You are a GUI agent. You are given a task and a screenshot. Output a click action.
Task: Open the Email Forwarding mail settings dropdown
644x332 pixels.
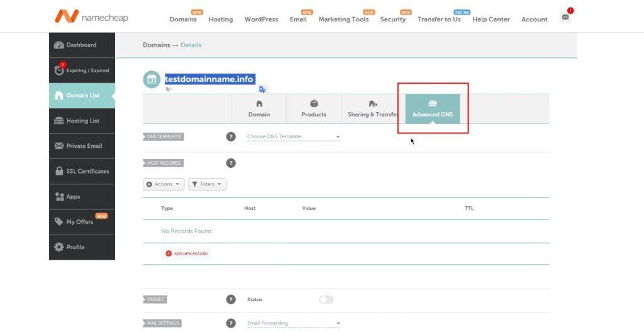(293, 323)
